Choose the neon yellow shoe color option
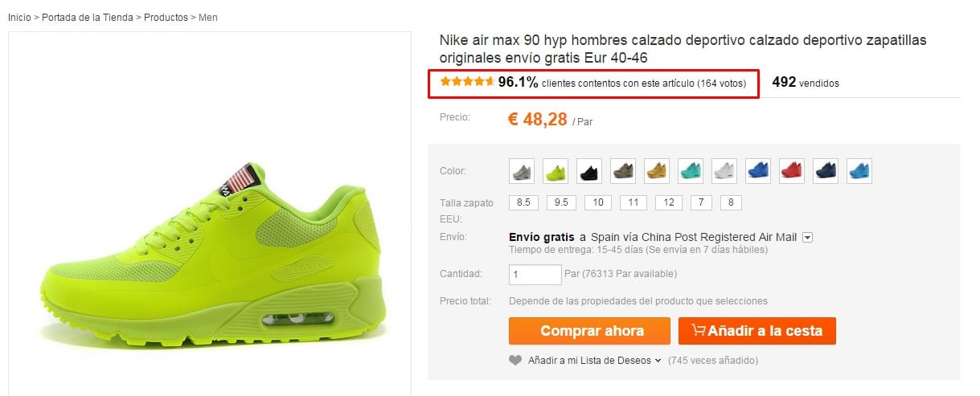The width and height of the screenshot is (980, 396). coord(556,170)
